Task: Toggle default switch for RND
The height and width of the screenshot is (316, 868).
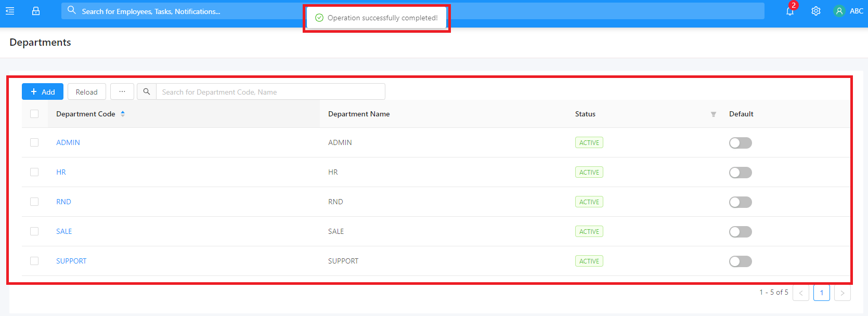Action: [x=741, y=202]
